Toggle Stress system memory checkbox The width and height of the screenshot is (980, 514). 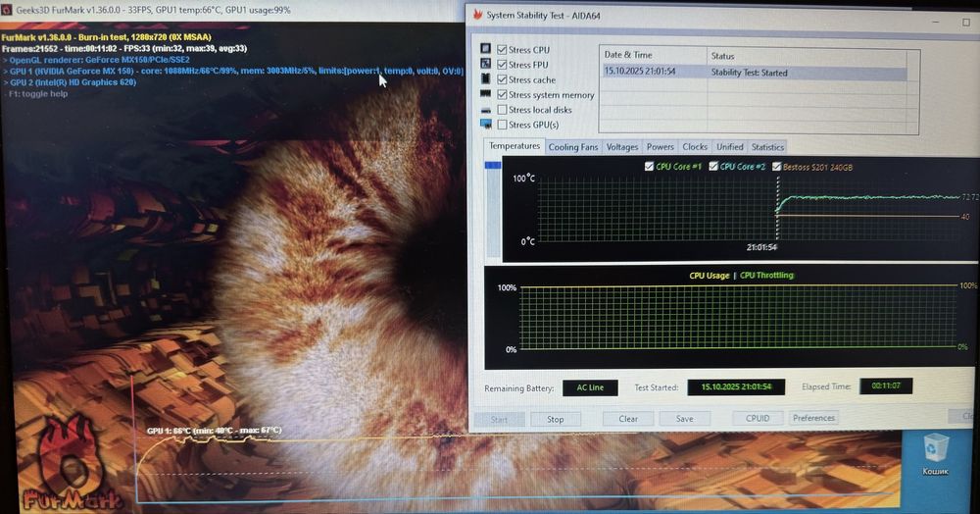tap(502, 94)
